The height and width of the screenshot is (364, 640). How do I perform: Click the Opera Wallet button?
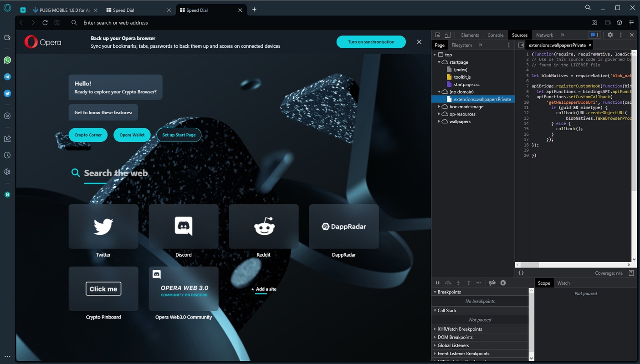pos(132,135)
